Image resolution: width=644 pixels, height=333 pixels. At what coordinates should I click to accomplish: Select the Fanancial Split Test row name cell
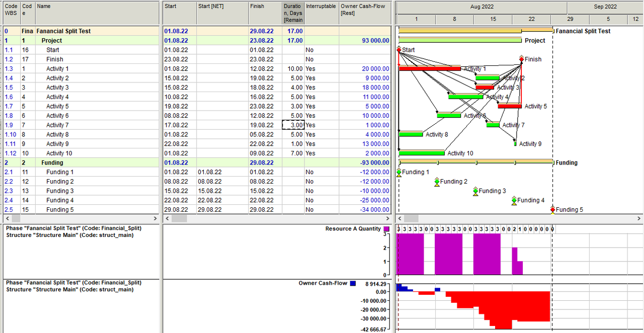(x=98, y=31)
